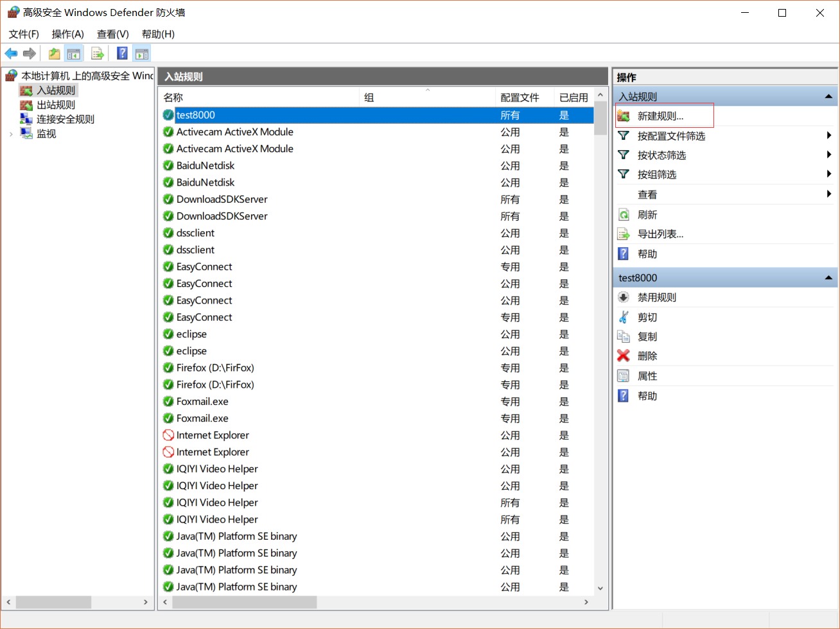Image resolution: width=840 pixels, height=629 pixels.
Task: Toggle the show/hide console tree icon
Action: [74, 53]
